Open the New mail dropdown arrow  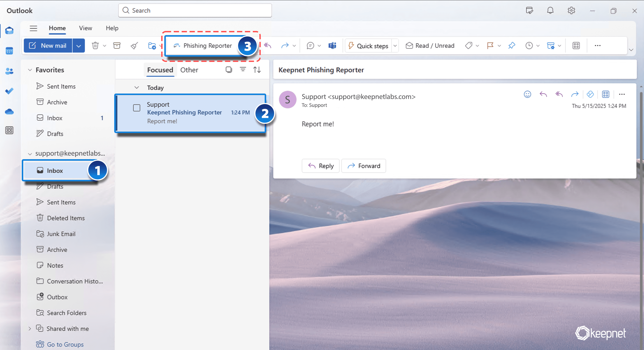(78, 46)
